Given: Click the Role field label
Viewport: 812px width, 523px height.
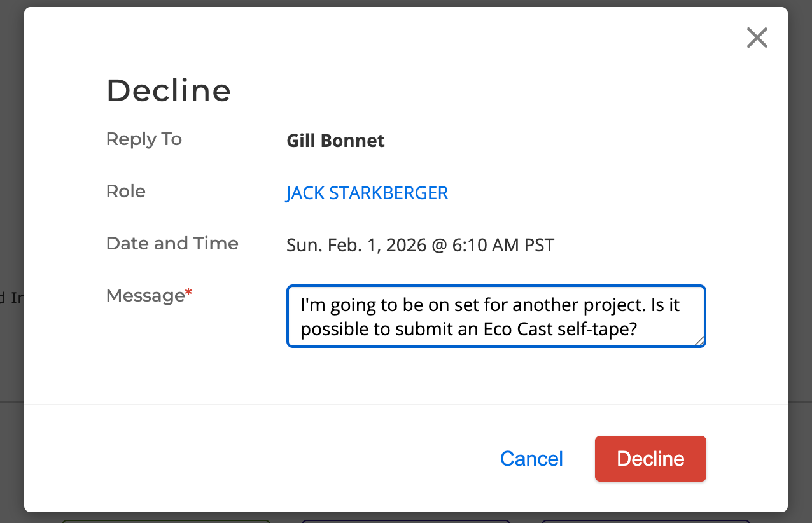Looking at the screenshot, I should click(x=125, y=191).
